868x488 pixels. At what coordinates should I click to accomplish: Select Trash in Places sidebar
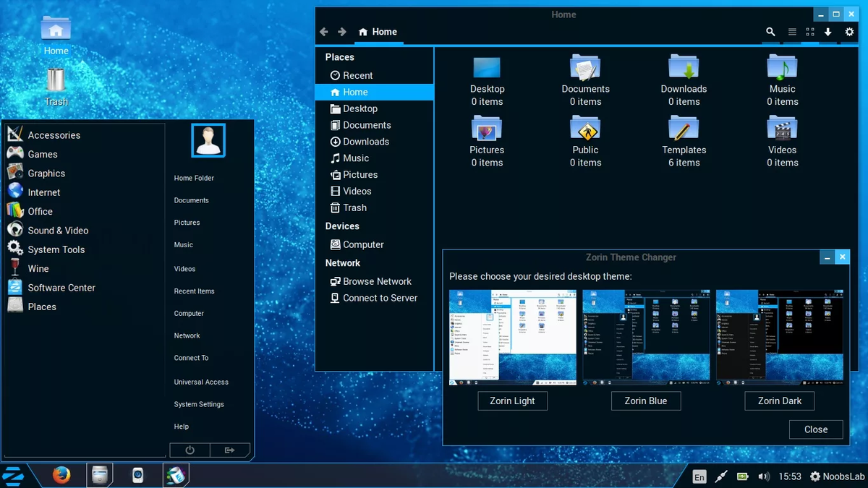[374, 208]
